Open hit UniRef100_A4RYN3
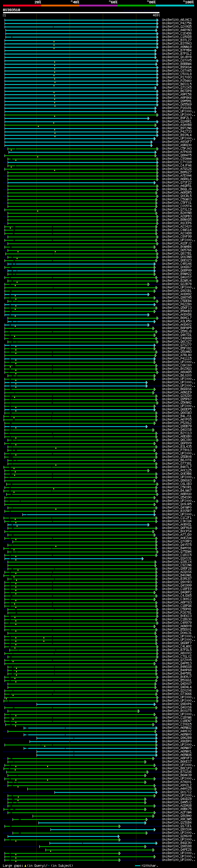Viewport: 197px width, 868px height. [177, 30]
